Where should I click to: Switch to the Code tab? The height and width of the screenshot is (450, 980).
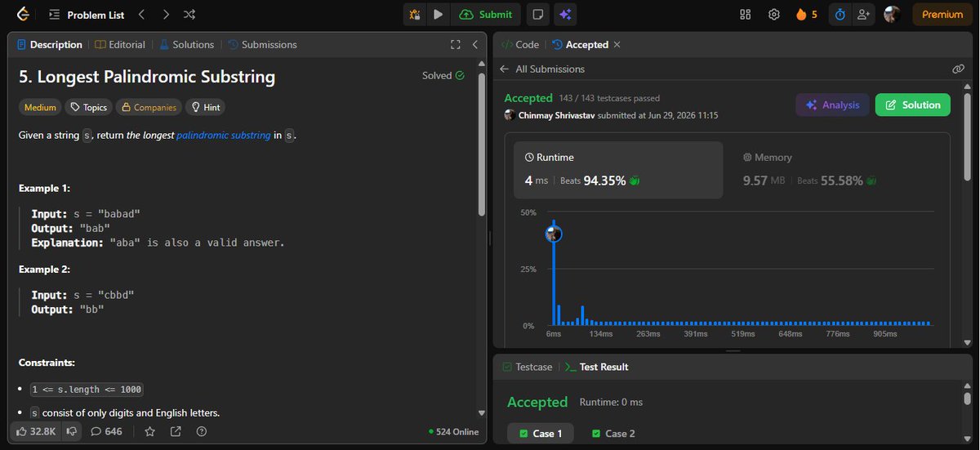pyautogui.click(x=520, y=45)
